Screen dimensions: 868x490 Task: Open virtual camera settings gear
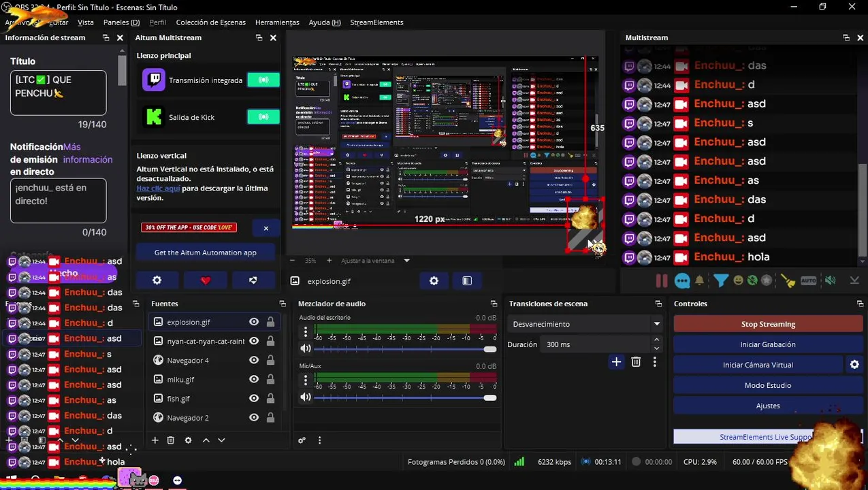854,365
